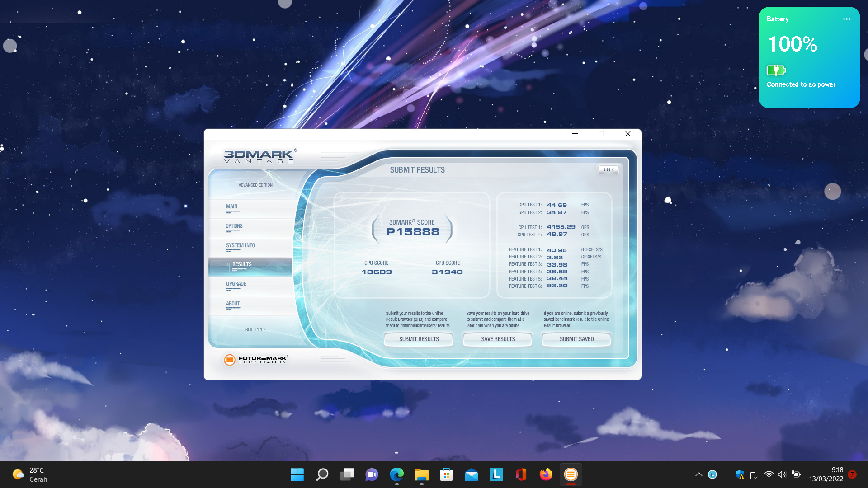The height and width of the screenshot is (488, 868).
Task: Click the GPU score value 13609
Action: 377,272
